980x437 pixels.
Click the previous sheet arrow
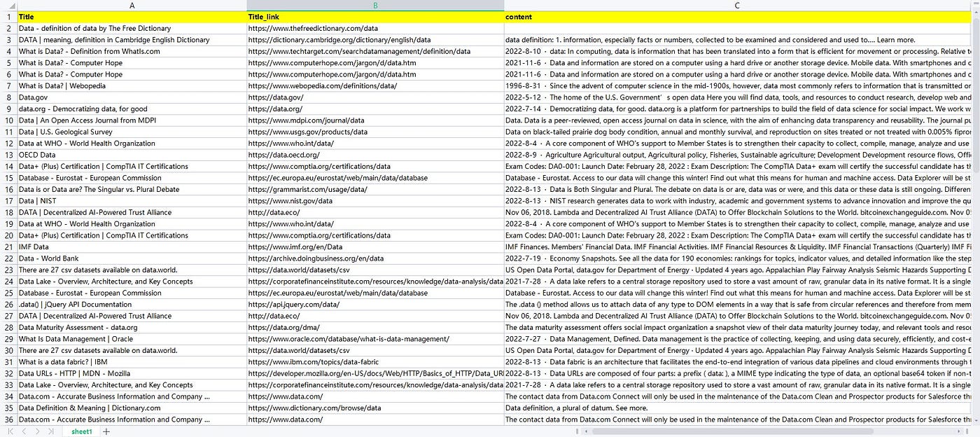coord(24,431)
